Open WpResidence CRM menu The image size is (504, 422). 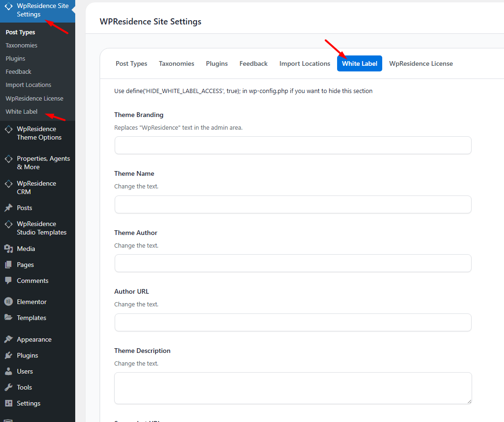click(x=38, y=188)
